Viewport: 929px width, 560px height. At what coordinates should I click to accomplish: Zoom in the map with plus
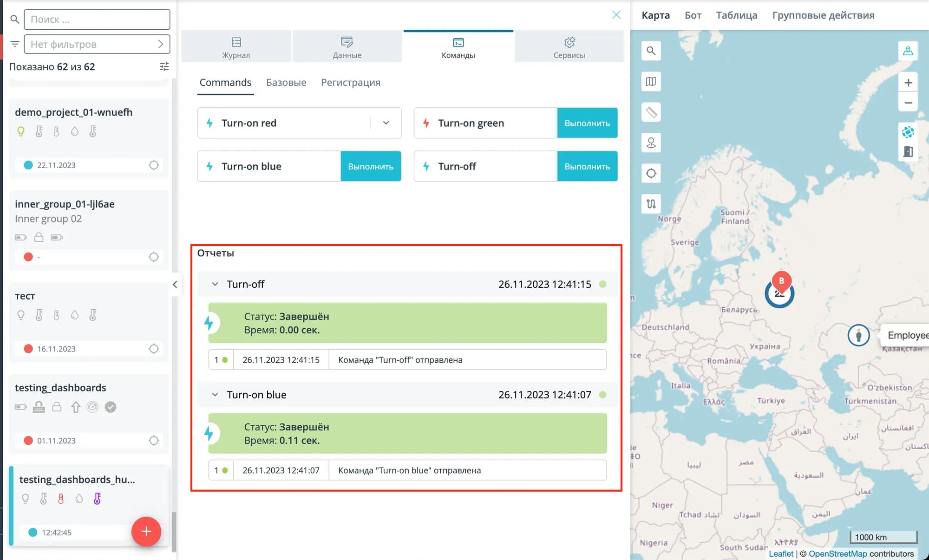coord(908,83)
